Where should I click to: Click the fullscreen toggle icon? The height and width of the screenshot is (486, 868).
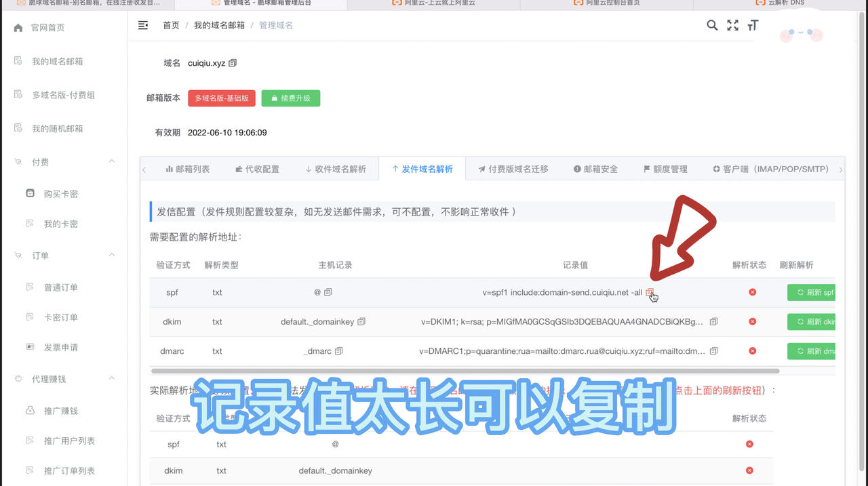(x=733, y=25)
